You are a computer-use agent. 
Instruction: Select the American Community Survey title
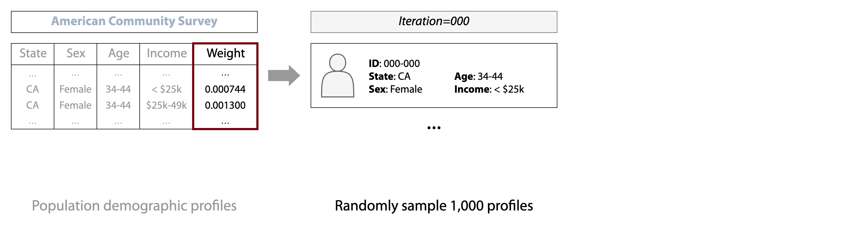click(134, 21)
